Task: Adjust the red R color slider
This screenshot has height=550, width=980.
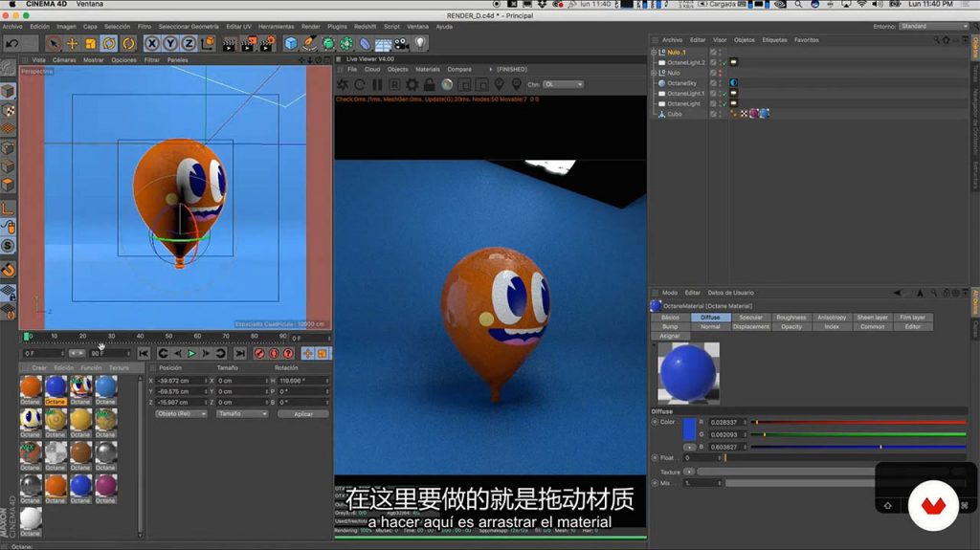Action: click(x=857, y=423)
